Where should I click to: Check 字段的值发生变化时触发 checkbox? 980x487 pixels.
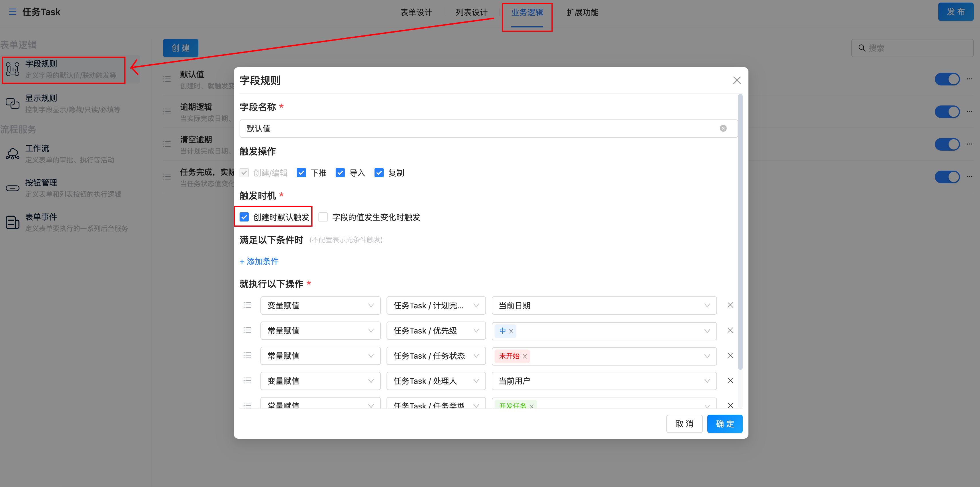(322, 217)
